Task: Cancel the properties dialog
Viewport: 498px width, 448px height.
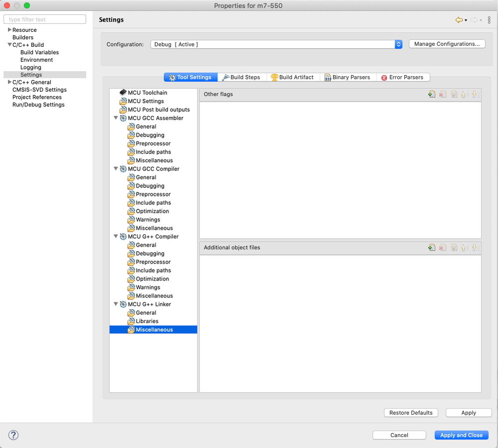Action: [x=399, y=435]
